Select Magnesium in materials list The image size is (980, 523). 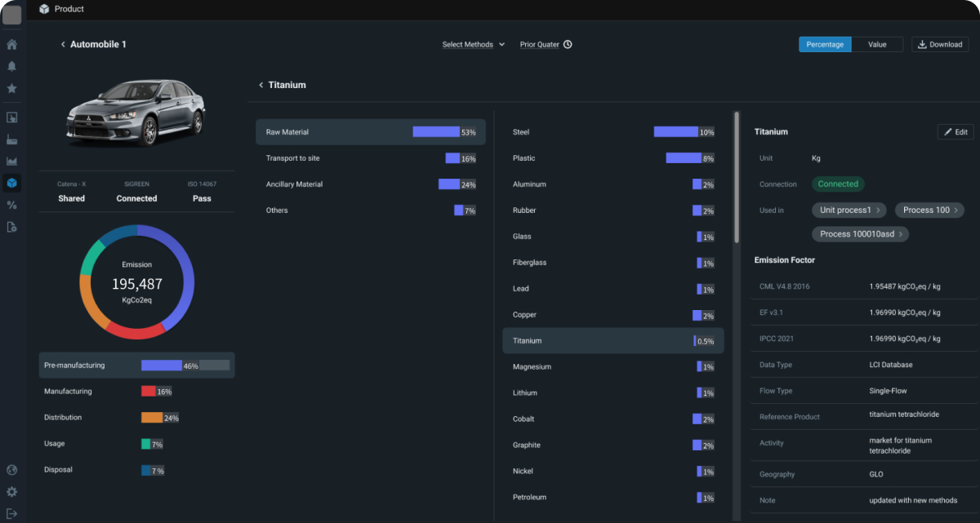(613, 367)
